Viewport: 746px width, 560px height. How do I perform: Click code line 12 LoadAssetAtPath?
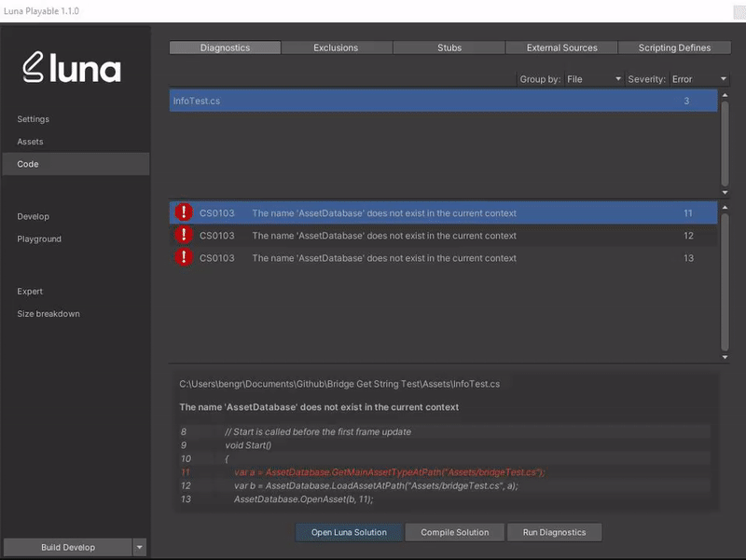(376, 485)
